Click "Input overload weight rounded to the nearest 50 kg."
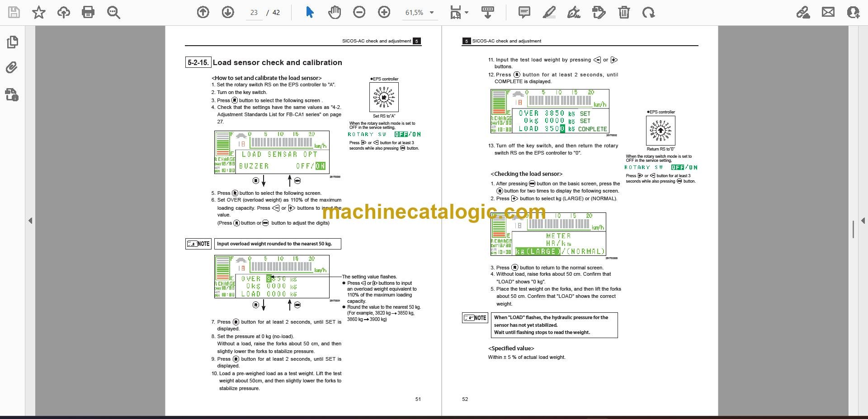Image resolution: width=868 pixels, height=419 pixels. [x=274, y=244]
